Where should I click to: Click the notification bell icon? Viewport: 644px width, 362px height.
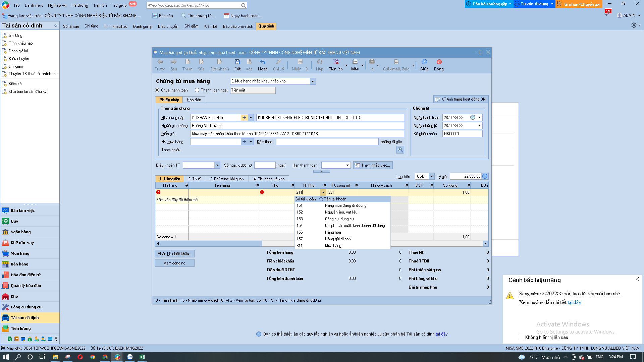[x=606, y=14]
